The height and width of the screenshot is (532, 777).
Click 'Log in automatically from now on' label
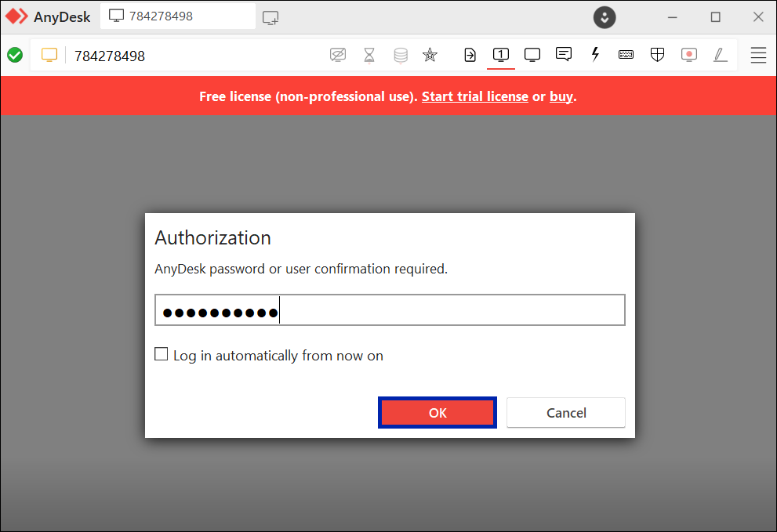coord(278,356)
